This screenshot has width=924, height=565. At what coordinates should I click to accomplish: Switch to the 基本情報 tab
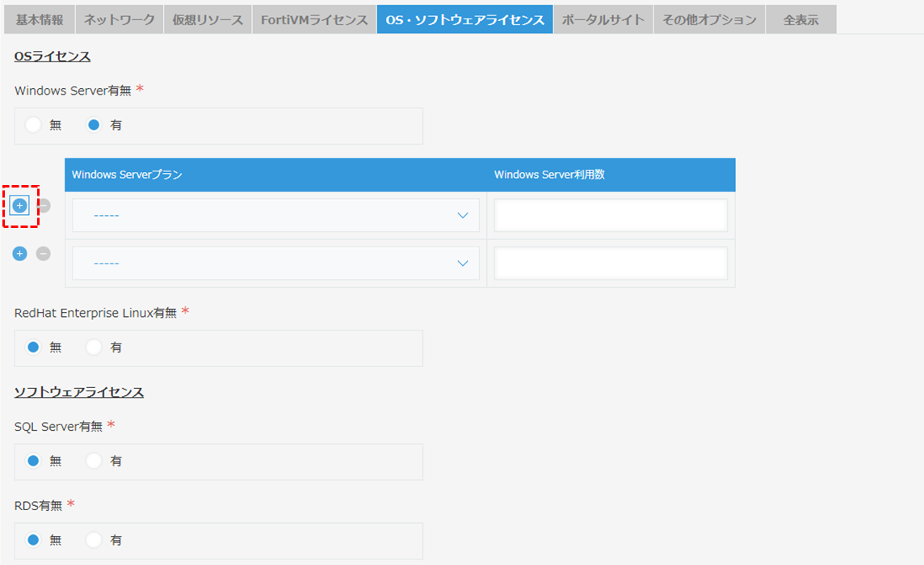coord(40,19)
